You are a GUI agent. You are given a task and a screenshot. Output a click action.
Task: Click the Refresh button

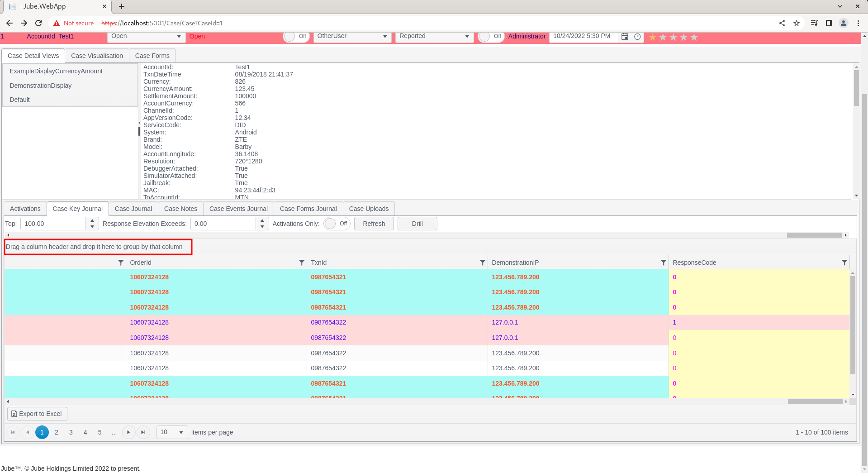(x=374, y=224)
